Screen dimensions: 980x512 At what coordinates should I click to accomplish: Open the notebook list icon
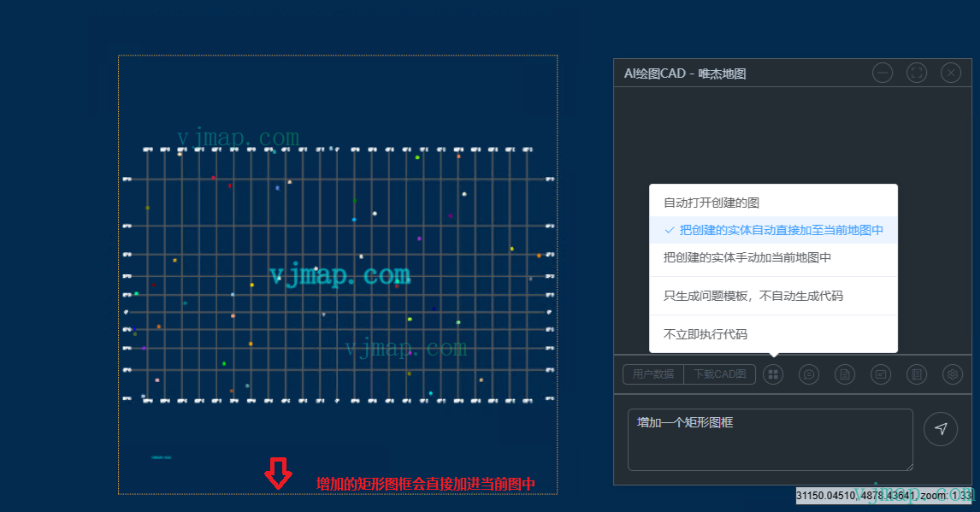click(917, 374)
